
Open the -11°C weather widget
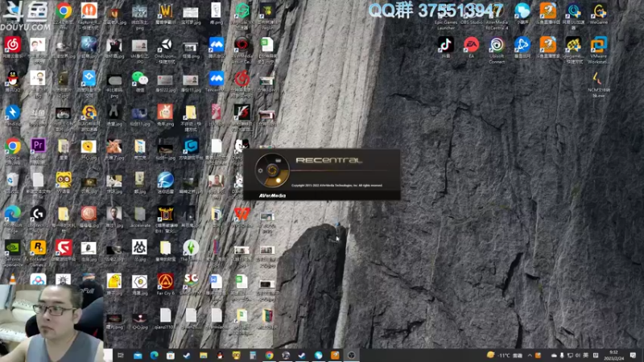click(x=505, y=355)
